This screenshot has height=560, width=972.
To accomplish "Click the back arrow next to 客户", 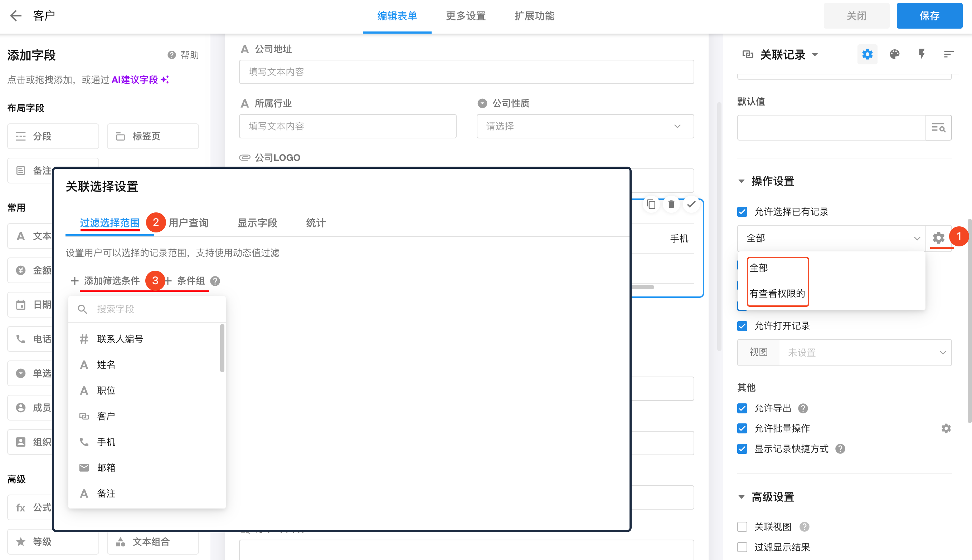I will click(x=15, y=16).
